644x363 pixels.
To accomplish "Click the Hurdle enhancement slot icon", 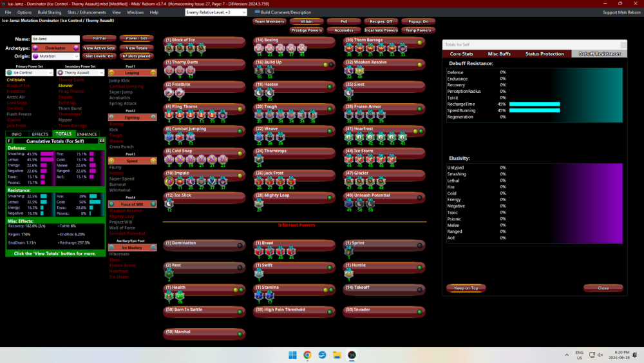I will (348, 273).
